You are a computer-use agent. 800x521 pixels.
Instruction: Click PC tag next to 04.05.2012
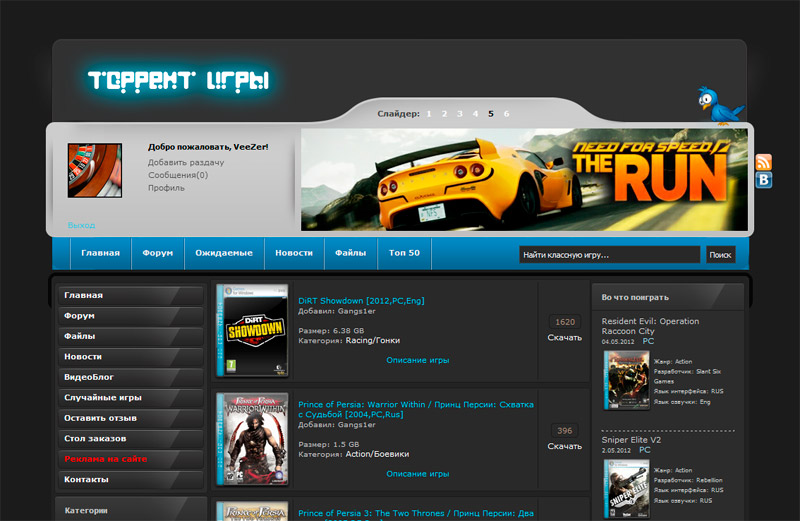[648, 341]
